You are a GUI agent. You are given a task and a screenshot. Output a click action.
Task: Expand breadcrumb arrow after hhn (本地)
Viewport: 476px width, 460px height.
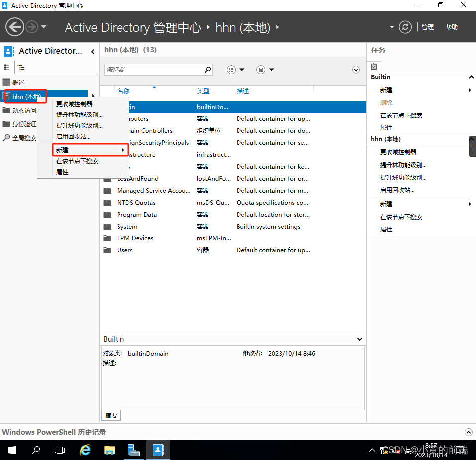point(277,27)
